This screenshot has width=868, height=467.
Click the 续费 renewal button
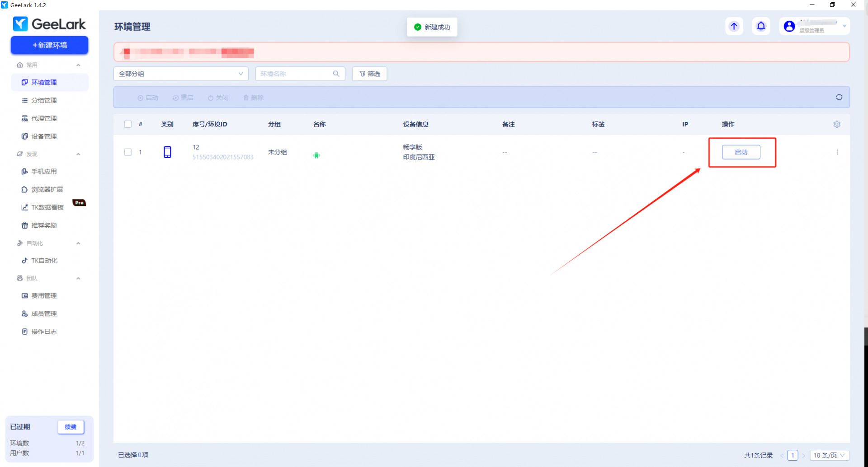[71, 427]
